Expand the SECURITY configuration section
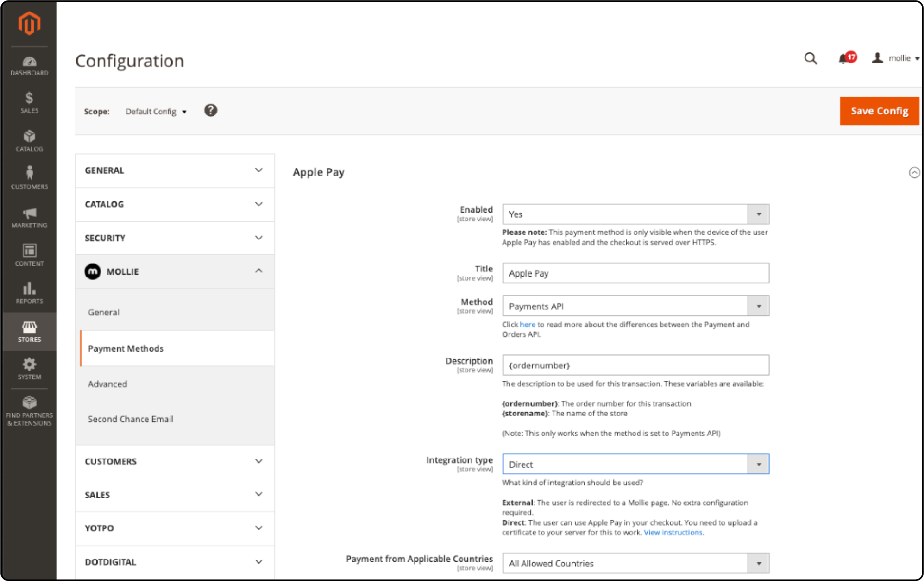Screen dimensions: 924x581 point(175,238)
